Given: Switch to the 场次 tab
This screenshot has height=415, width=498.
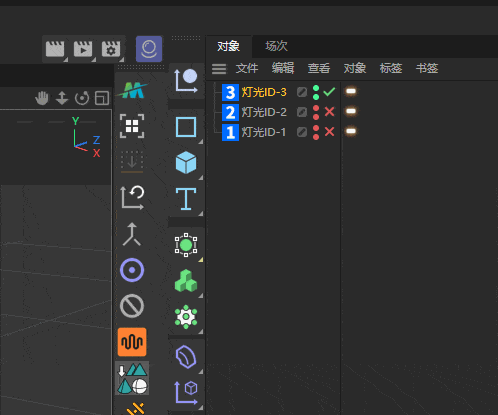Looking at the screenshot, I should [x=276, y=46].
